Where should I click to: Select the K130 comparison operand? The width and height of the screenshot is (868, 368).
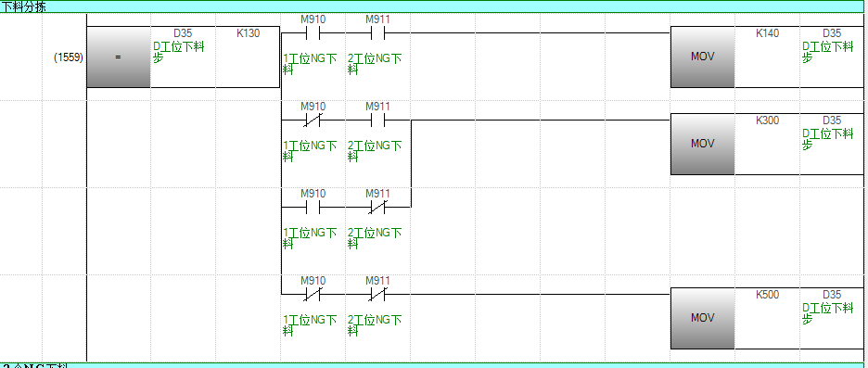click(x=248, y=33)
